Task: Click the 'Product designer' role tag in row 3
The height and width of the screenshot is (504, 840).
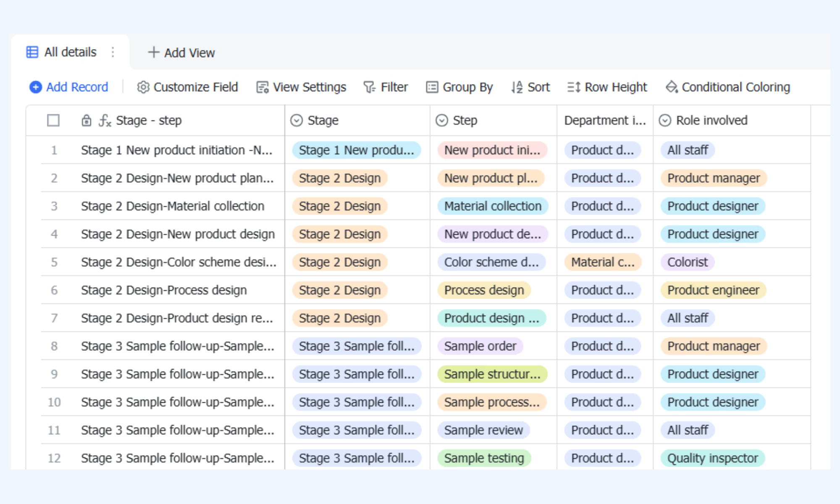Action: tap(713, 206)
